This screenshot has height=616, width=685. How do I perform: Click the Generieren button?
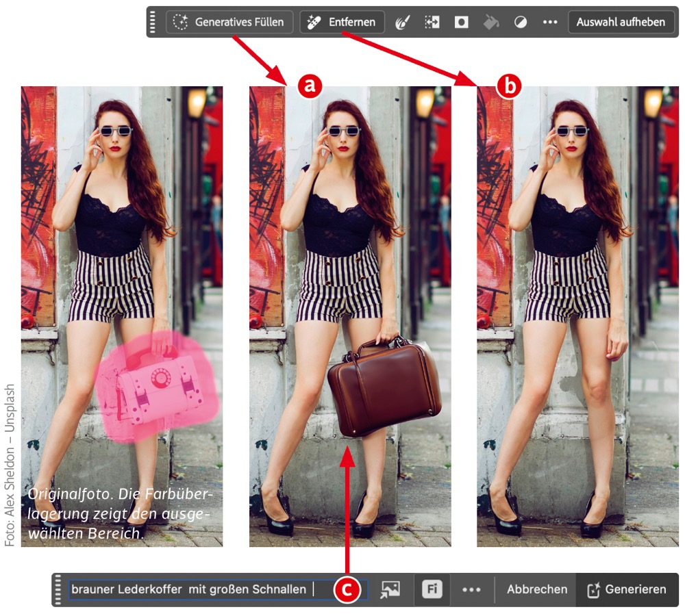(x=627, y=589)
